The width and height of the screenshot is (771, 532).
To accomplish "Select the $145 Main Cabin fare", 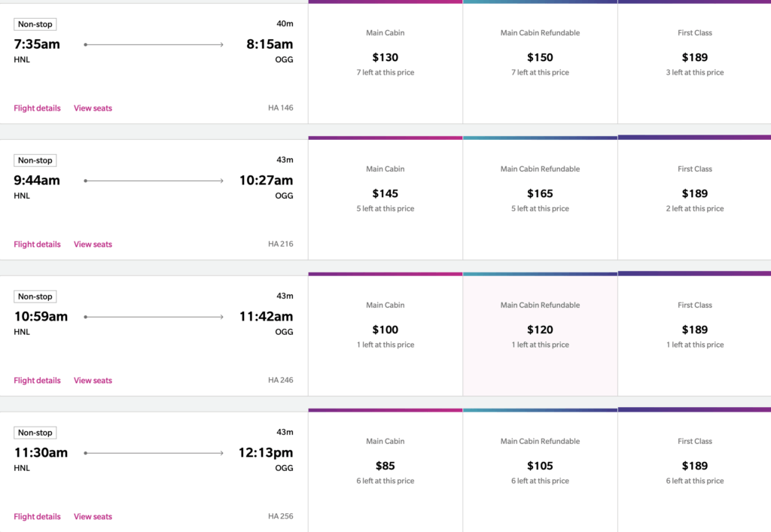I will click(385, 199).
